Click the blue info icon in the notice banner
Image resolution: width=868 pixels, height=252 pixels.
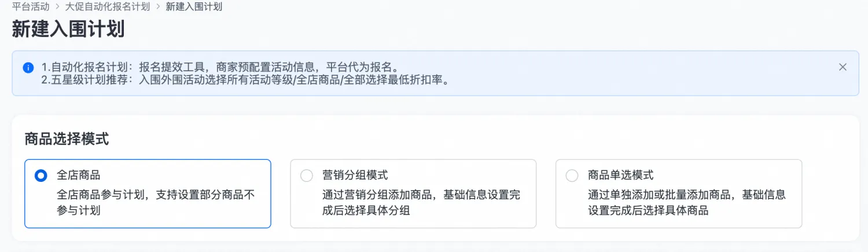tap(28, 67)
